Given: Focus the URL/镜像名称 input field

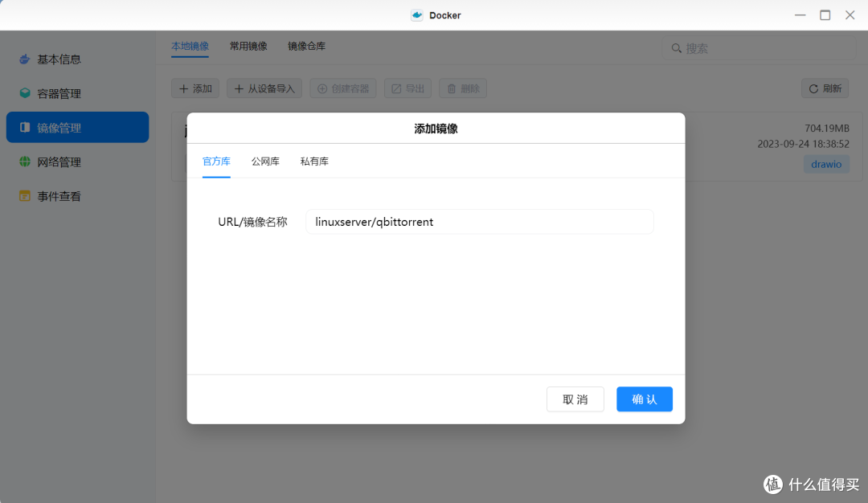Looking at the screenshot, I should pyautogui.click(x=479, y=222).
